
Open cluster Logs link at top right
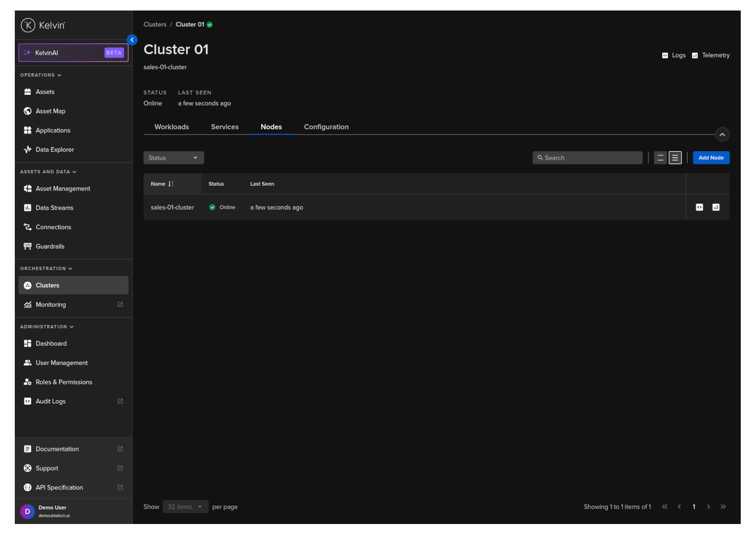[673, 55]
